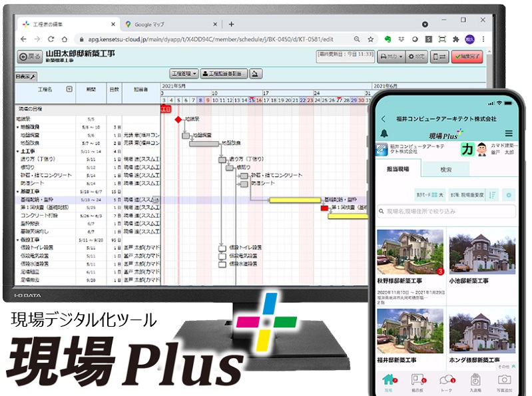Click the browser back arrow
Image resolution: width=532 pixels, height=396 pixels.
(23, 39)
